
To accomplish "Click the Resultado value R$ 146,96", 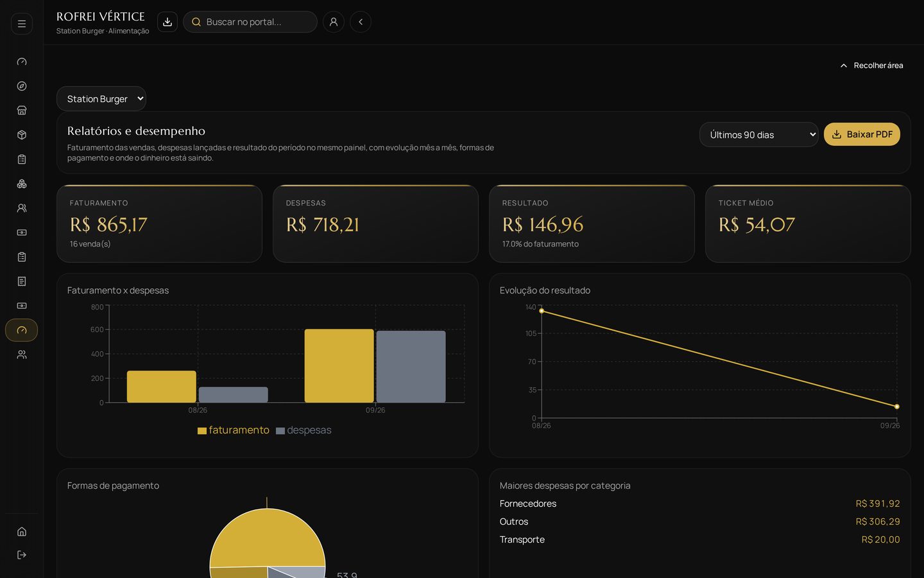I will click(x=543, y=225).
